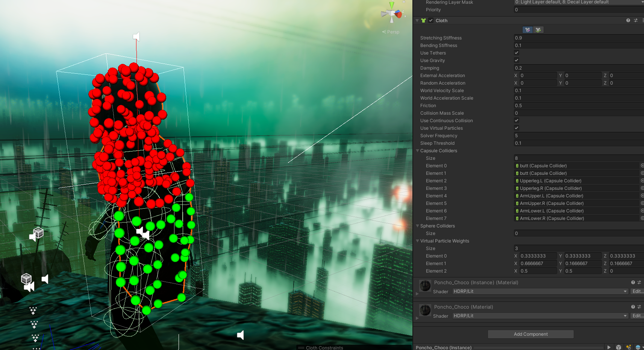Click audio source gizmo at scene top
644x350 pixels.
(136, 36)
